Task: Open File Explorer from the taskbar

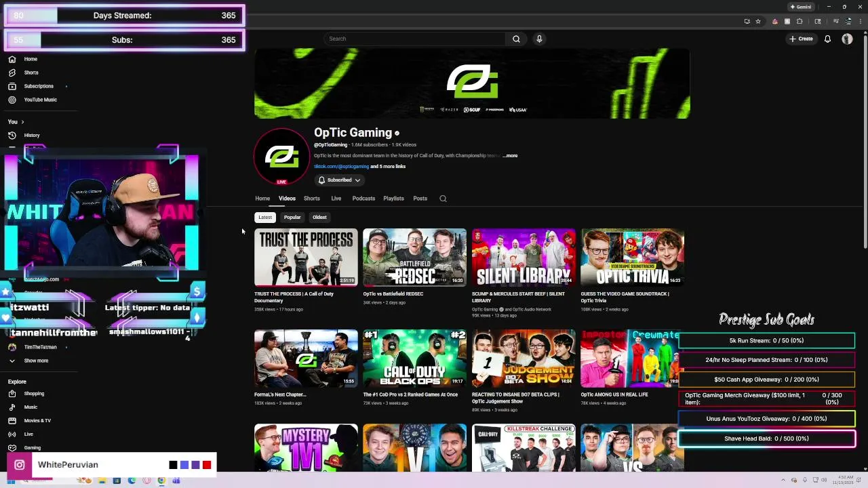Action: 102,481
